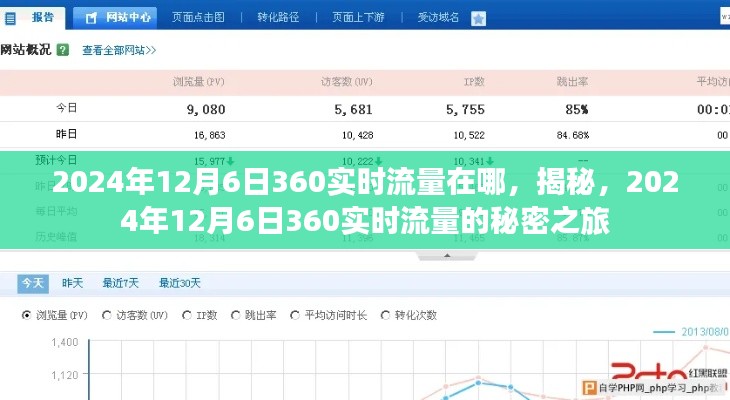Open the 页面点击图 menu item
This screenshot has width=730, height=400.
point(197,17)
